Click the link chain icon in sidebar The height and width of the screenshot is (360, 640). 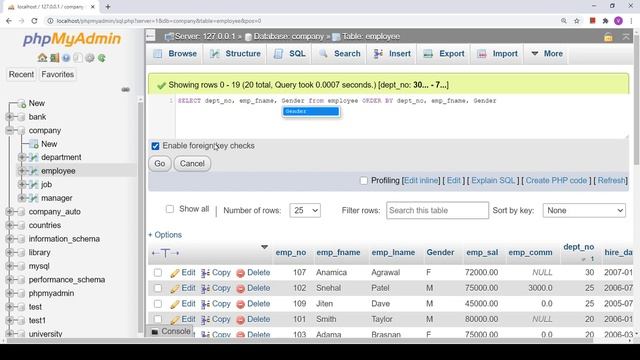(x=126, y=89)
